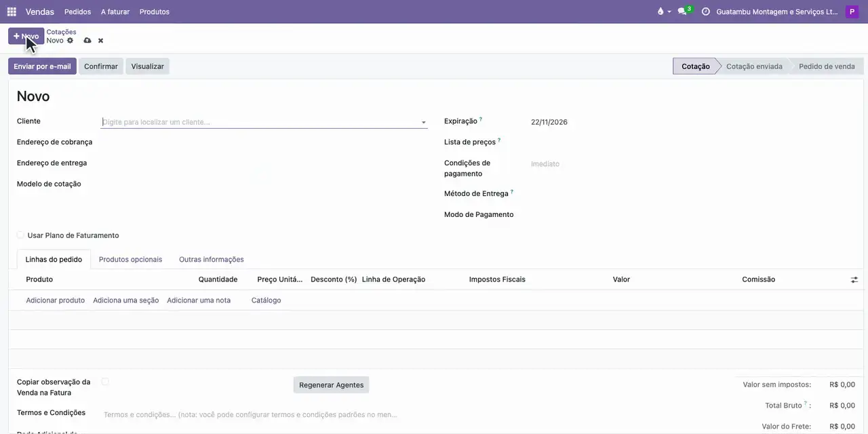
Task: Select the Linhas do pedido tab
Action: tap(54, 259)
